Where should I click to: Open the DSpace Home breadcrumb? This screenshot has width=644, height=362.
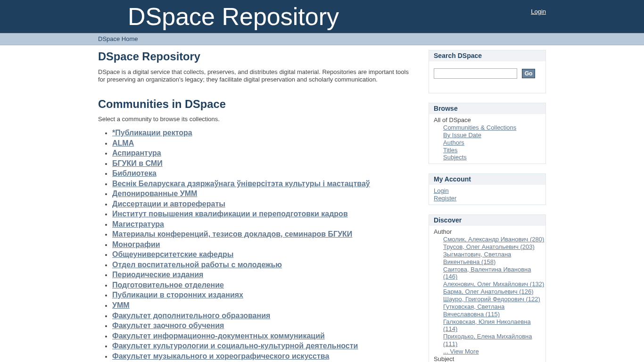118,39
